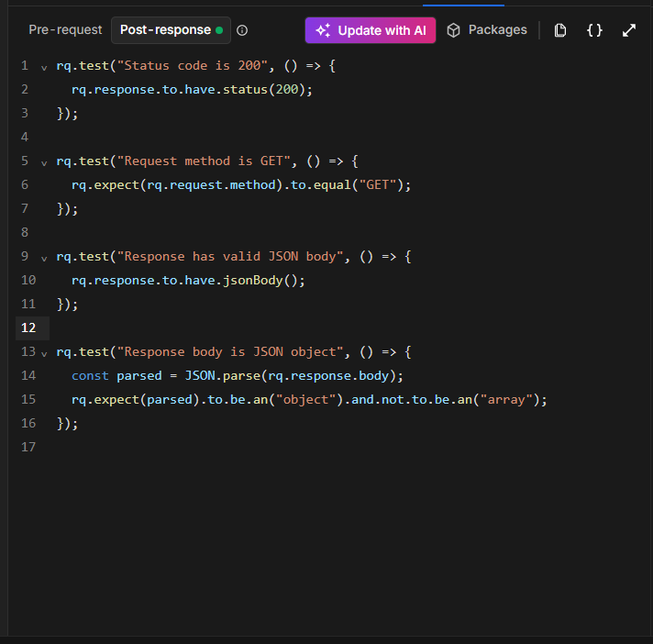Collapse the code block at line 5
Image resolution: width=653 pixels, height=644 pixels.
tap(44, 163)
